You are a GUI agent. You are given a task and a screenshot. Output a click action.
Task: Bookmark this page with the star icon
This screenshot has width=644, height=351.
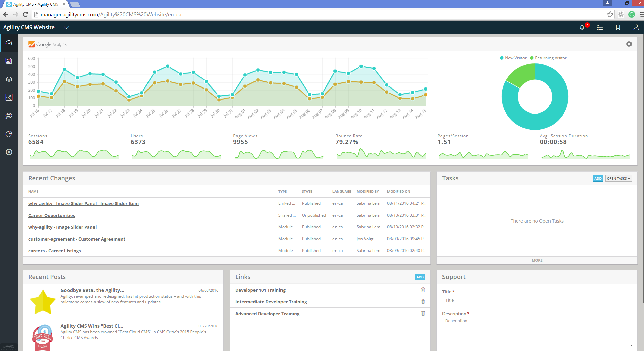pyautogui.click(x=610, y=14)
